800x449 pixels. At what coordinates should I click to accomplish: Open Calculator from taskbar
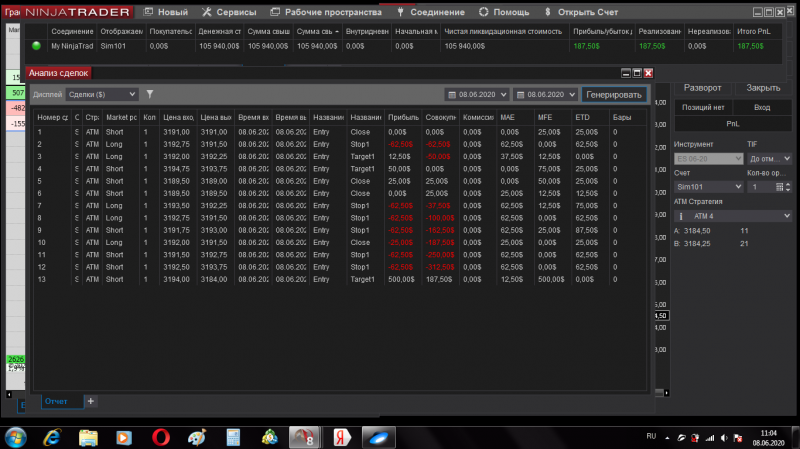[233, 438]
